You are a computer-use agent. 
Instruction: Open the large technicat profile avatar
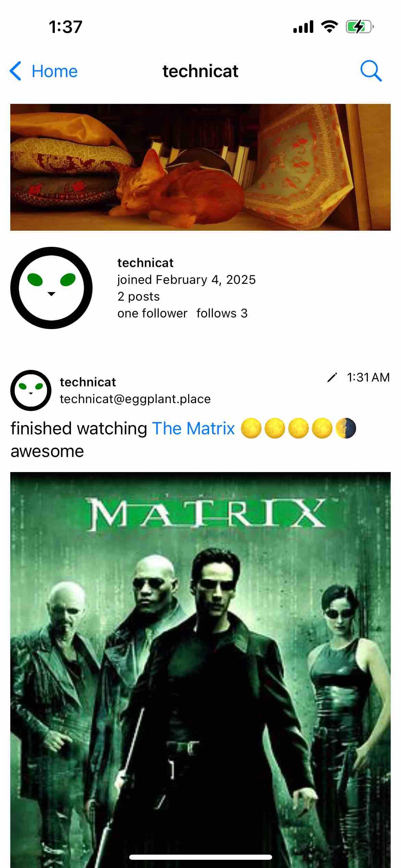(x=51, y=288)
